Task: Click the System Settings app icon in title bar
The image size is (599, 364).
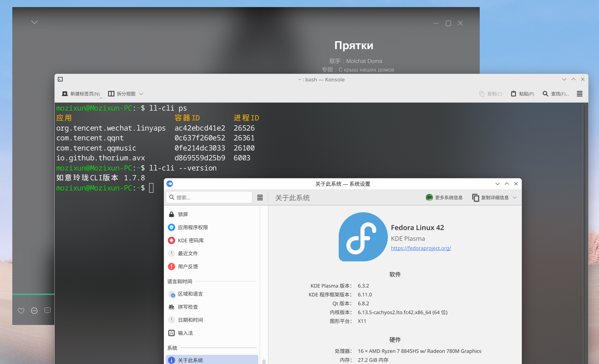Action: pyautogui.click(x=170, y=184)
